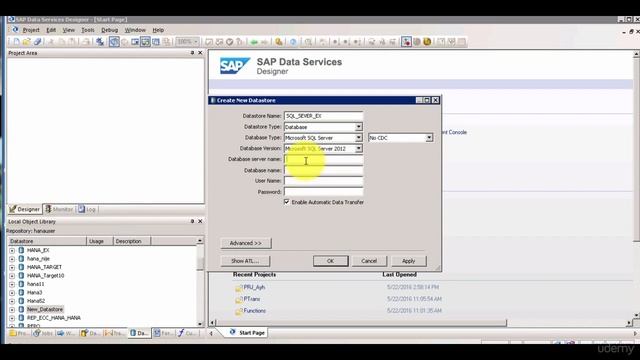Pin the Local Object Library panel
Screen dimensions: 640x360
point(192,221)
